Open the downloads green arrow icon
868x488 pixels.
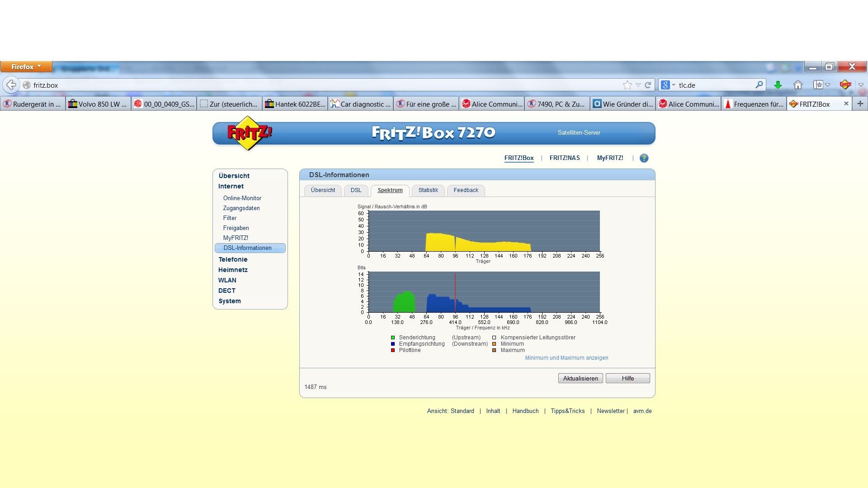(778, 85)
